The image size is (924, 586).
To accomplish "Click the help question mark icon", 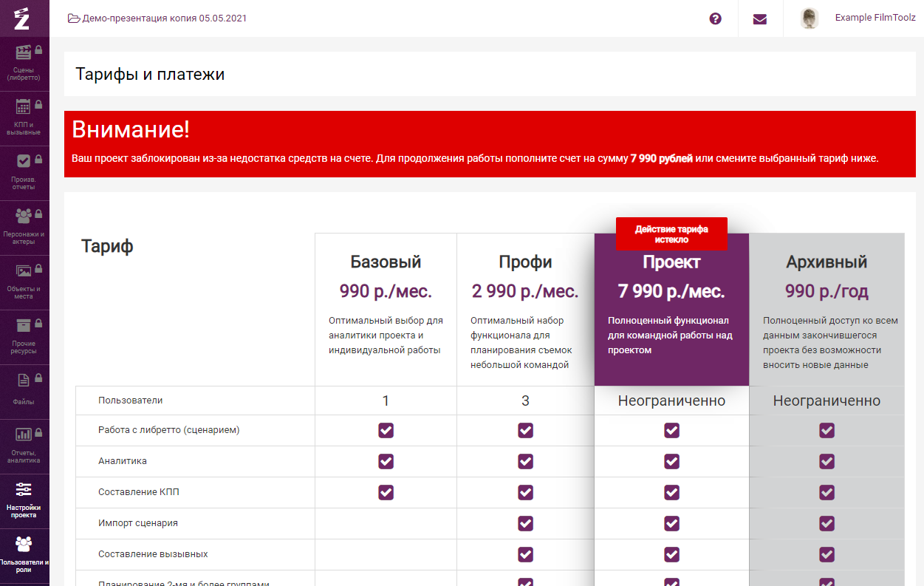I will (715, 18).
